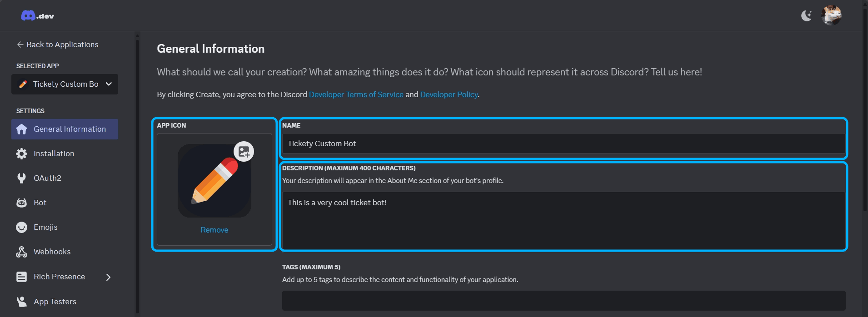868x317 pixels.
Task: Click the Discord .dev logo
Action: pos(37,15)
